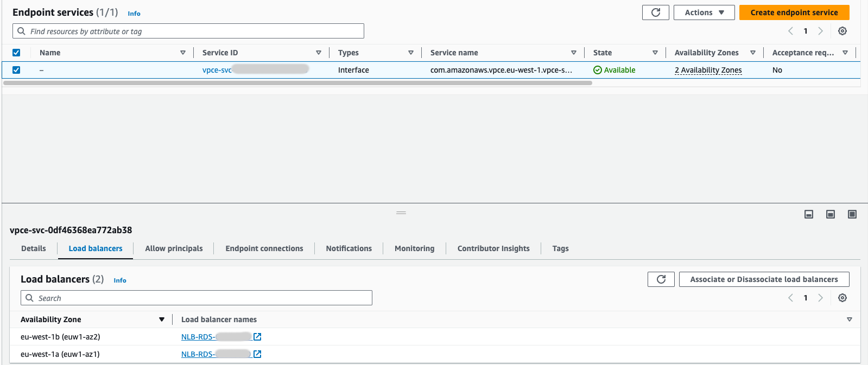Open load balancers table preferences gear

(x=842, y=298)
